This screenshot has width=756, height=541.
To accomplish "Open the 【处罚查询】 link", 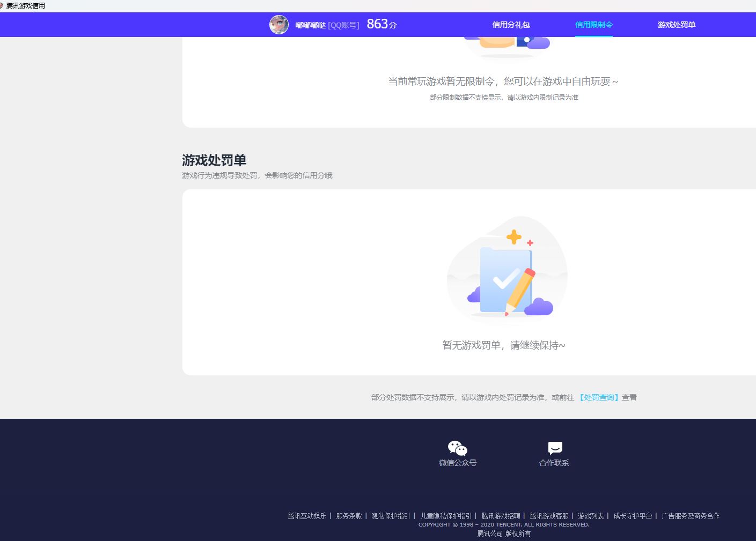I will 598,397.
